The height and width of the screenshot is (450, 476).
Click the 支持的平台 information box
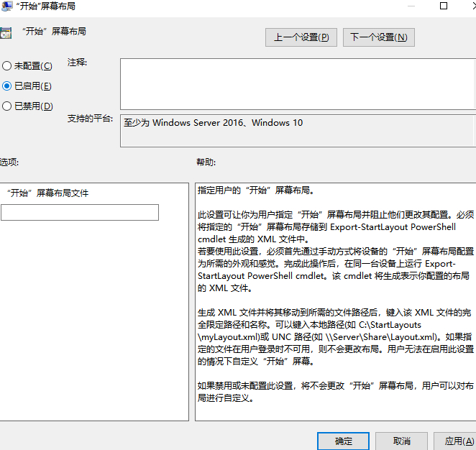click(x=296, y=131)
